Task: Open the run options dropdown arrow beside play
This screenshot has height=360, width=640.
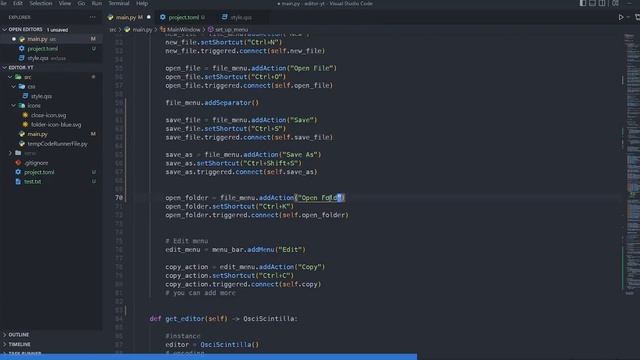Action: 628,17
